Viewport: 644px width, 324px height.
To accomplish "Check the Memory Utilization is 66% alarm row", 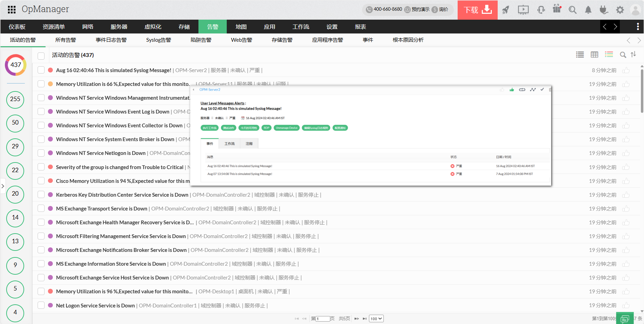I will click(x=41, y=84).
